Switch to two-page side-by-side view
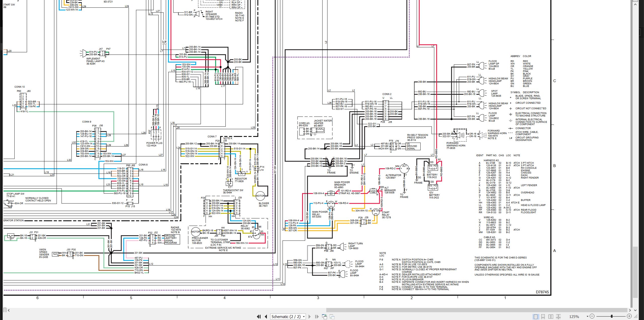Screen dimensions: 644x320 pyautogui.click(x=551, y=316)
